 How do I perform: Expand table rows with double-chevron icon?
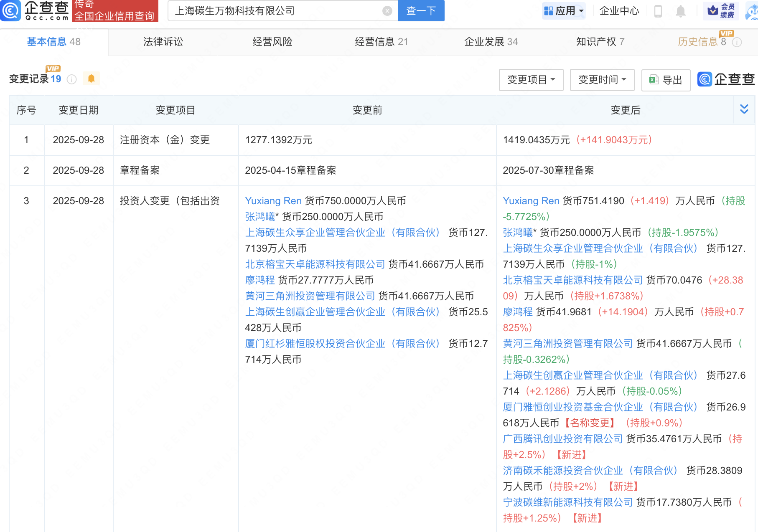744,109
